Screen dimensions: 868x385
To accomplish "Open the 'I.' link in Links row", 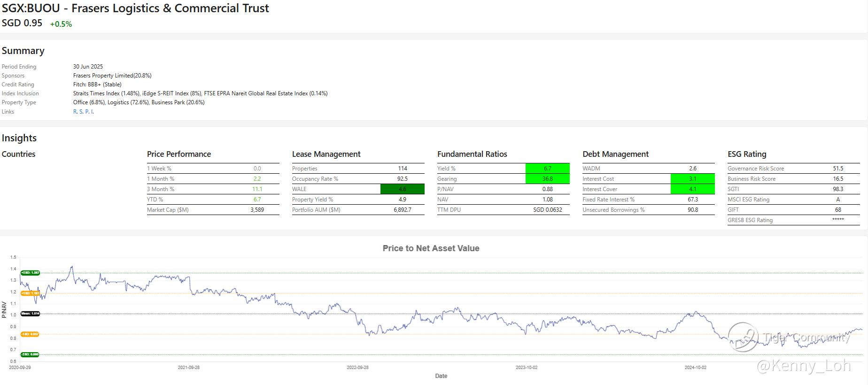I will pos(93,112).
